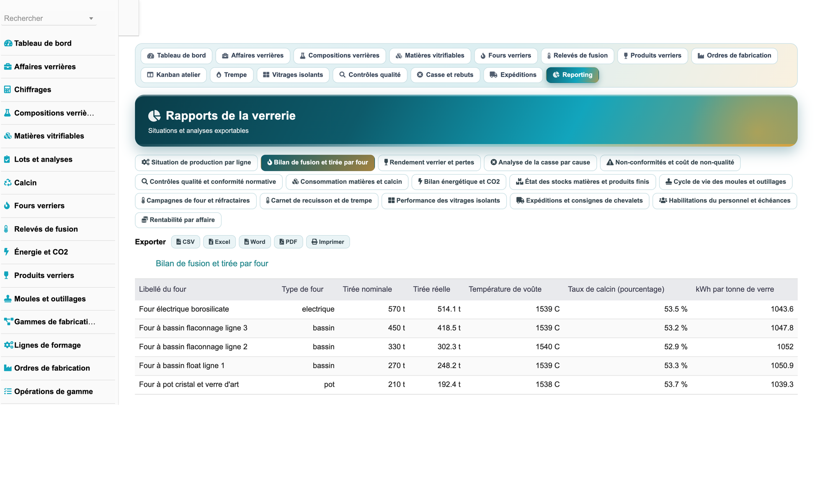Click the Word file icon in export bar
This screenshot has height=504, width=815.
pos(247,242)
